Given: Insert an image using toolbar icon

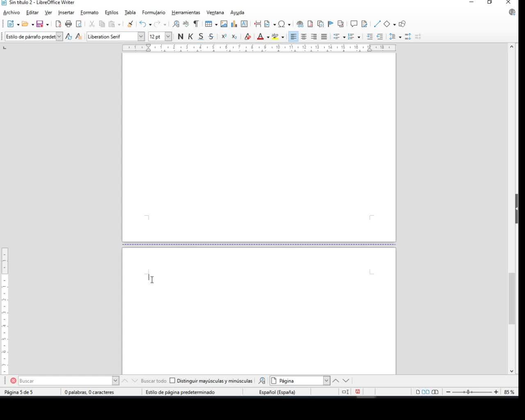Looking at the screenshot, I should (224, 24).
